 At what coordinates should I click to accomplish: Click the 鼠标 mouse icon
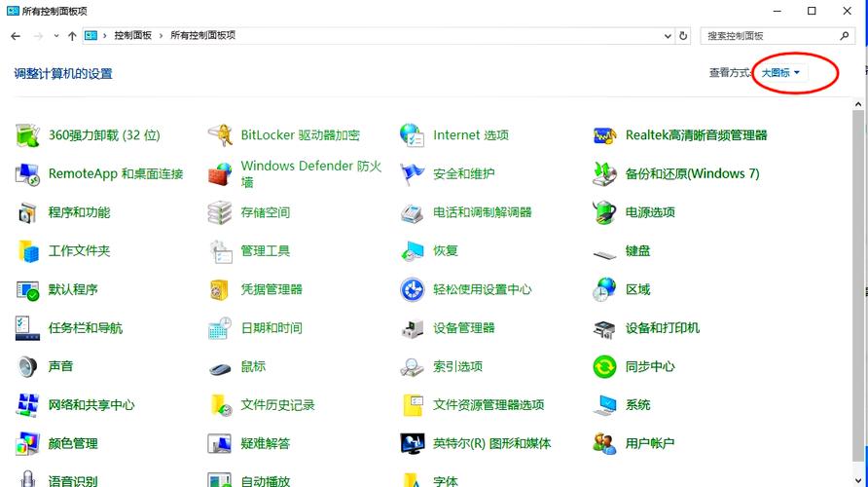pyautogui.click(x=220, y=368)
